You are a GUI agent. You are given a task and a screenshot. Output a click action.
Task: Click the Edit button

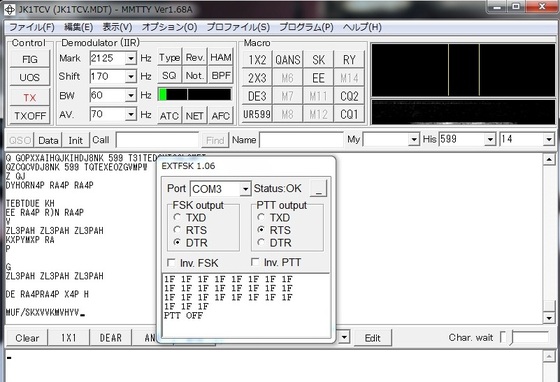click(372, 338)
